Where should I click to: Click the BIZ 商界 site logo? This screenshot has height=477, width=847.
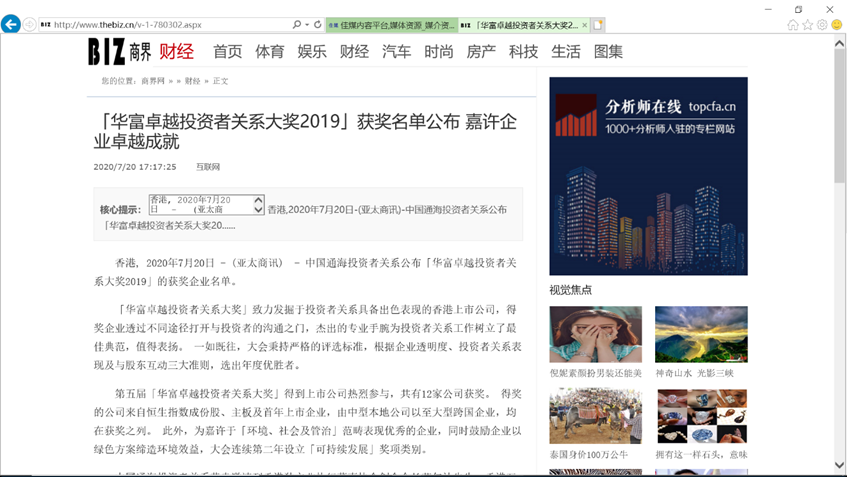pyautogui.click(x=119, y=51)
